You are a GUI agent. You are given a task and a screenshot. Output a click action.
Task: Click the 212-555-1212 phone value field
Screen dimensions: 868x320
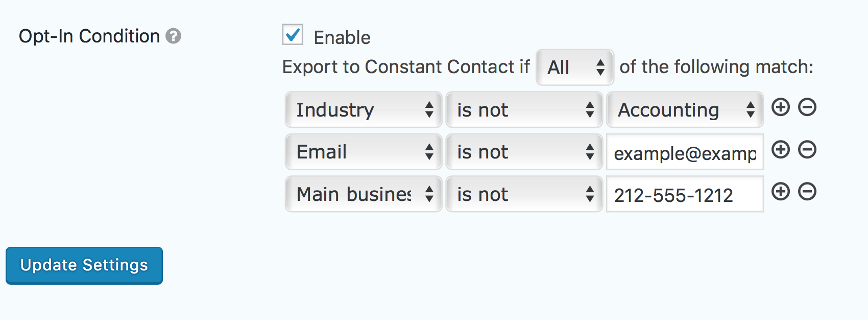685,194
